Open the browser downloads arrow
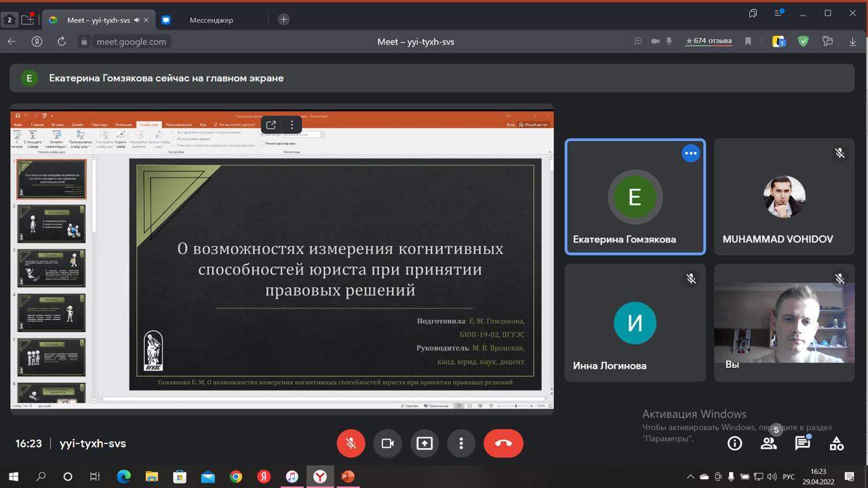This screenshot has width=868, height=488. 853,41
